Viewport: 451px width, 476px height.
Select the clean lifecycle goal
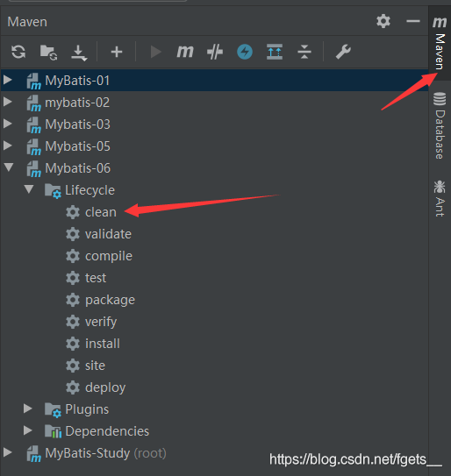(101, 212)
